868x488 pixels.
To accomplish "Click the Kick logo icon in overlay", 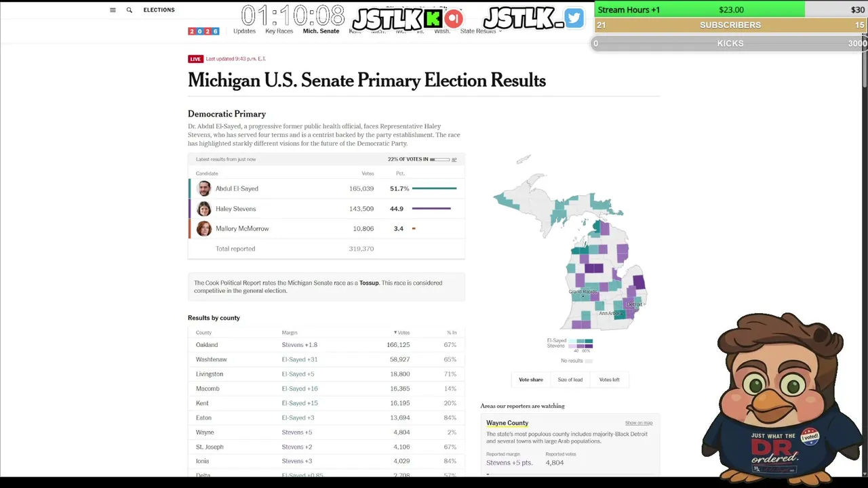I will pyautogui.click(x=433, y=18).
